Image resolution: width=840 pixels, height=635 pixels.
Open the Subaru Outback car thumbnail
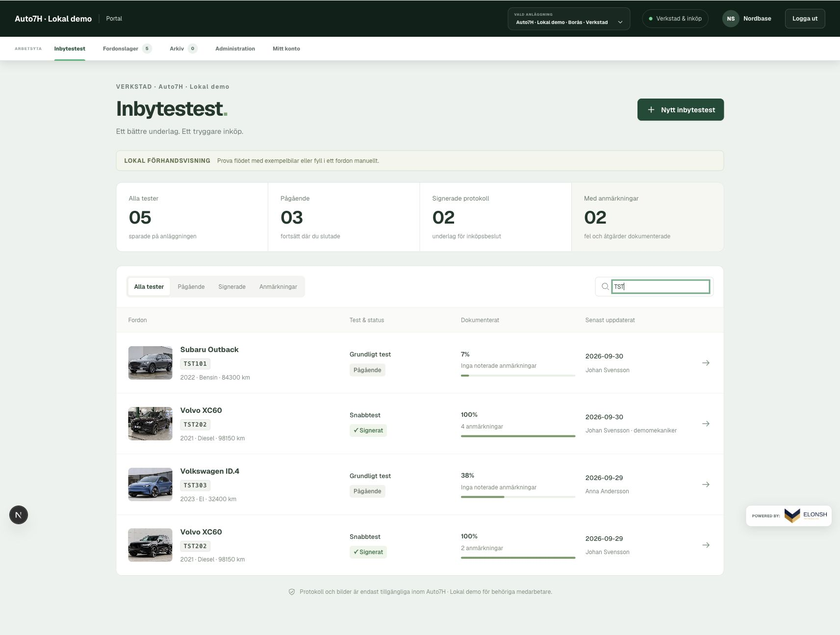point(150,363)
